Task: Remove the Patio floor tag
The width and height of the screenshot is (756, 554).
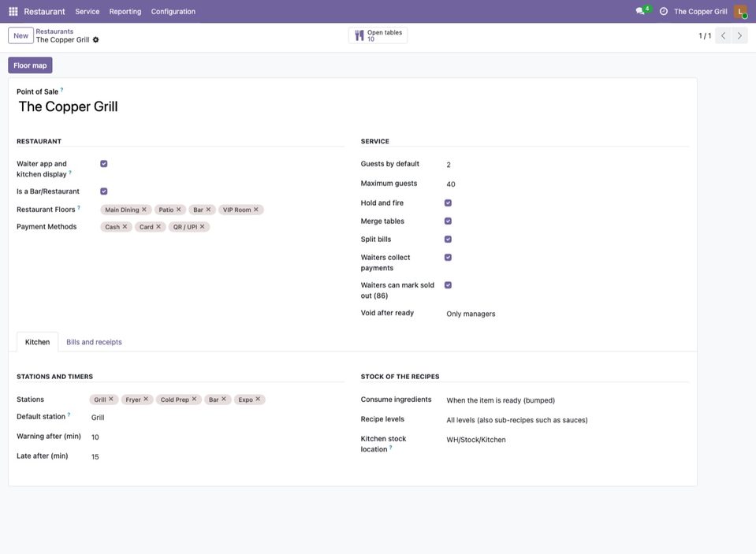Action: click(178, 210)
